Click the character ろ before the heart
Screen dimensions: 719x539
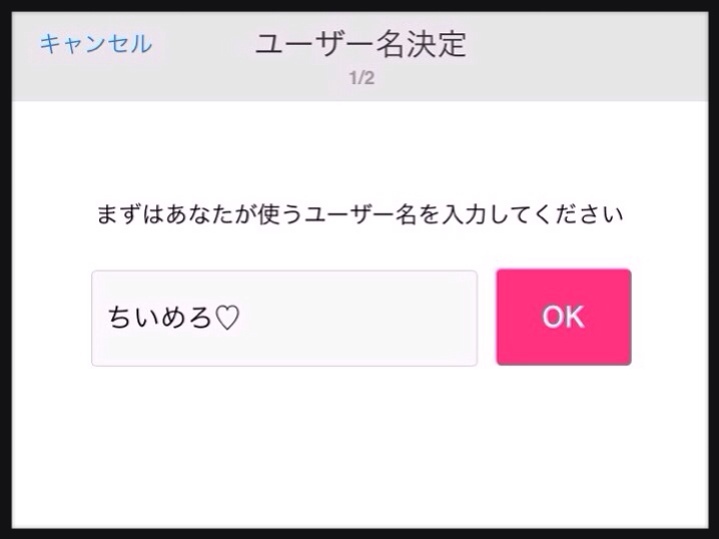pyautogui.click(x=200, y=317)
